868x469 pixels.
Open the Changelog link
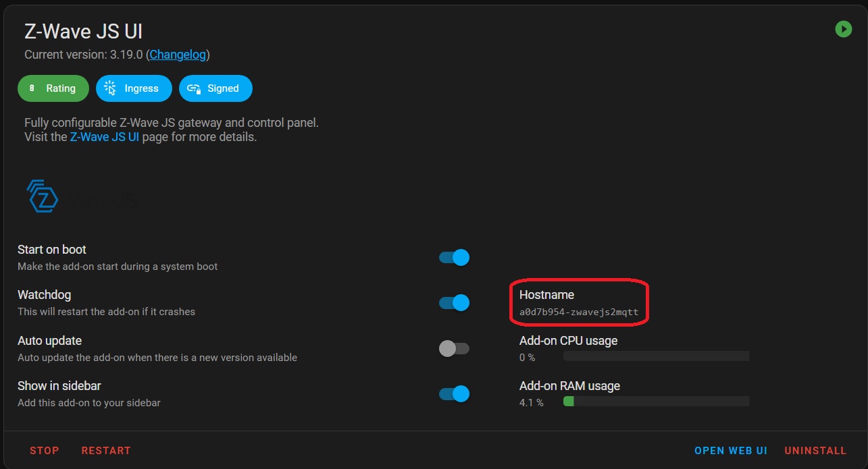178,55
